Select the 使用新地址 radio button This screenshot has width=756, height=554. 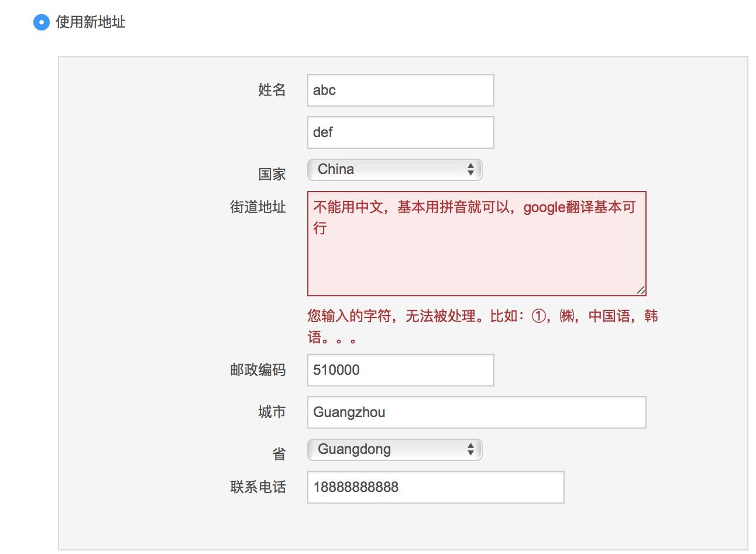41,23
